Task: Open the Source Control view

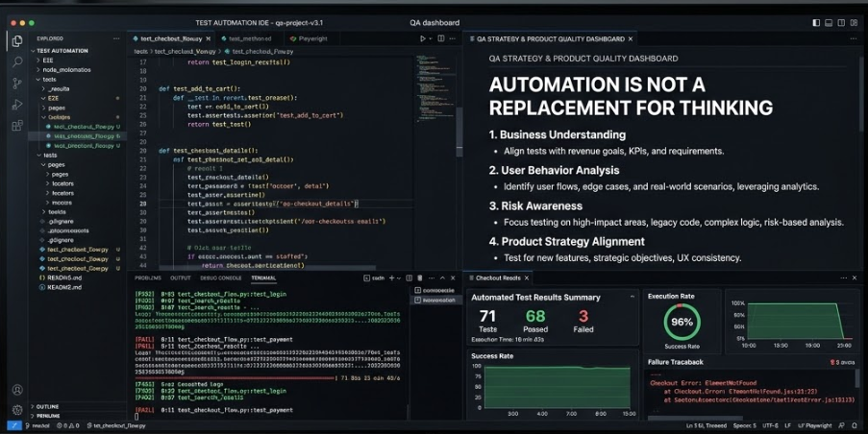Action: tap(16, 84)
